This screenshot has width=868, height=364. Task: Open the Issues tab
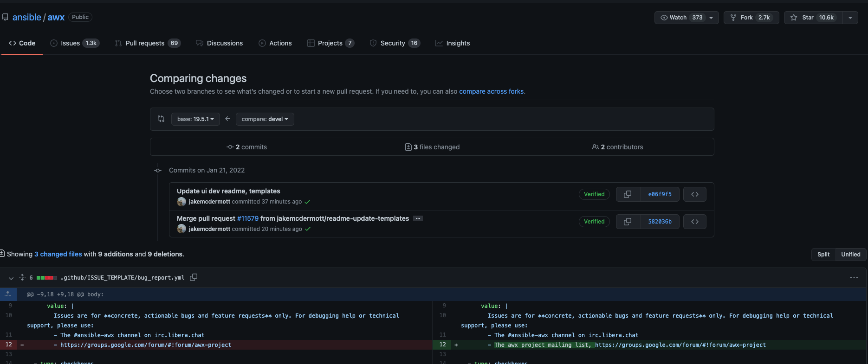point(70,43)
